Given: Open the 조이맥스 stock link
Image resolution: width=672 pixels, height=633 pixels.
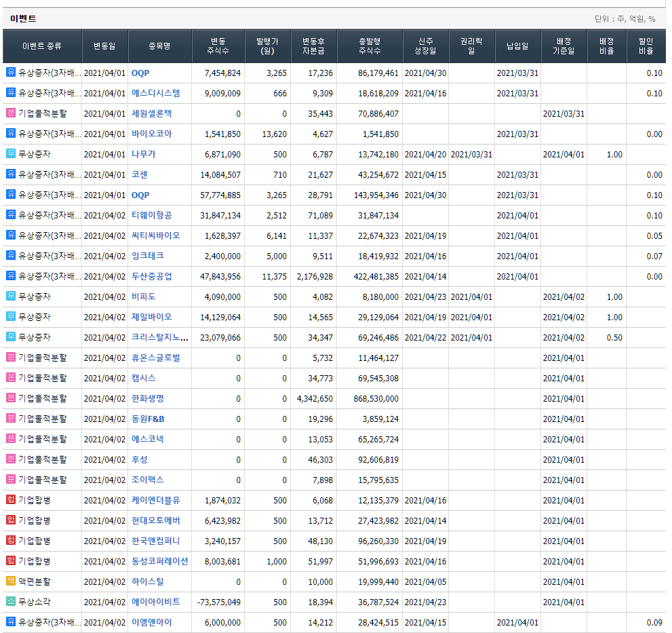Looking at the screenshot, I should [x=148, y=480].
